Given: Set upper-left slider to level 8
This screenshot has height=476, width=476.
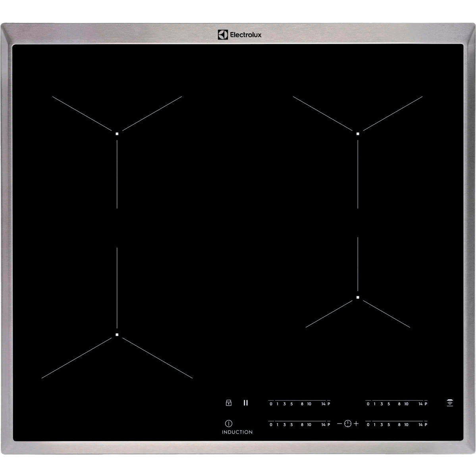Looking at the screenshot, I should [302, 404].
